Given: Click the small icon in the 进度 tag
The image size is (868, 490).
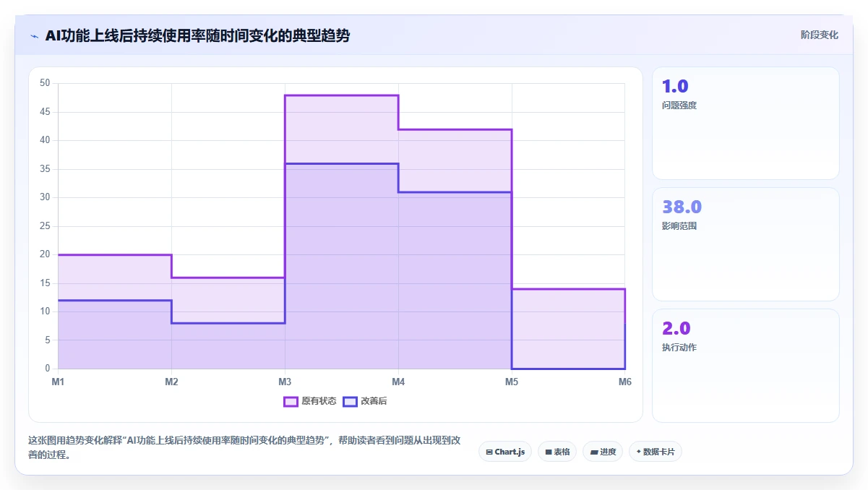Looking at the screenshot, I should coord(594,452).
